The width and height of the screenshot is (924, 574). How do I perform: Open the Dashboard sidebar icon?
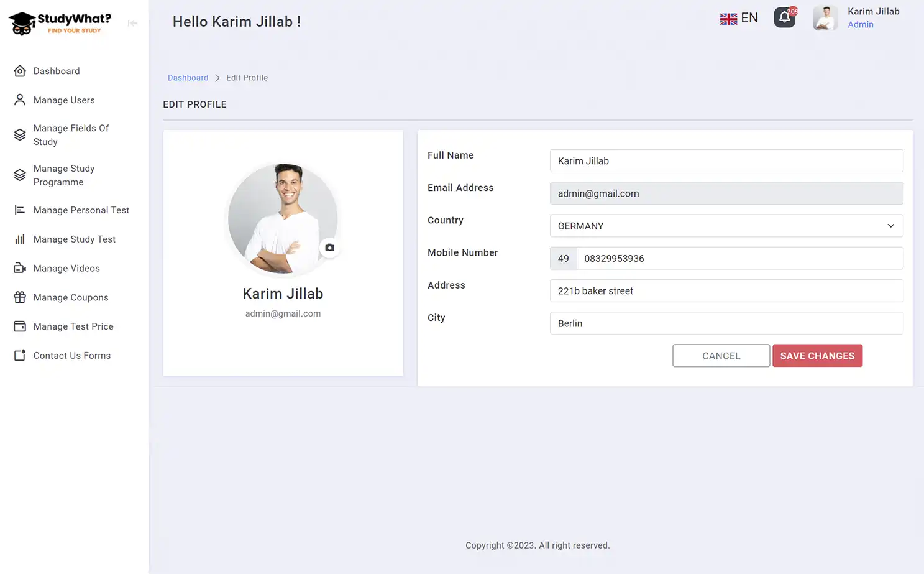pos(19,71)
